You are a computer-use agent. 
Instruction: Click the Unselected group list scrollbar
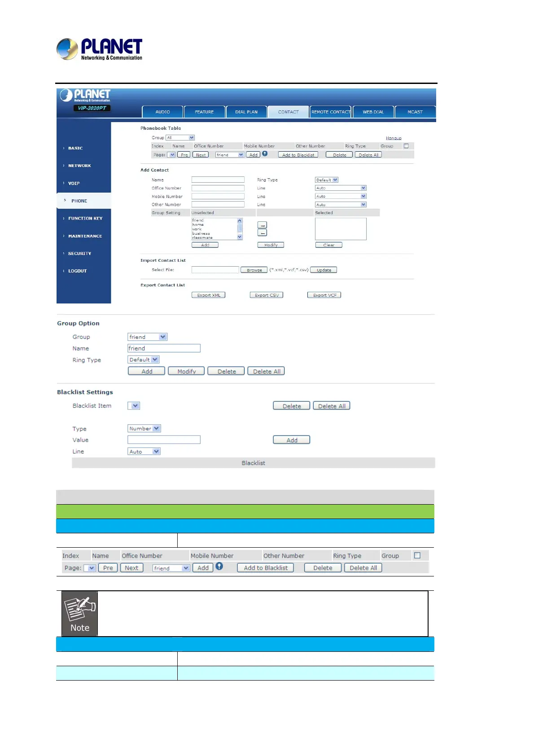tap(240, 229)
